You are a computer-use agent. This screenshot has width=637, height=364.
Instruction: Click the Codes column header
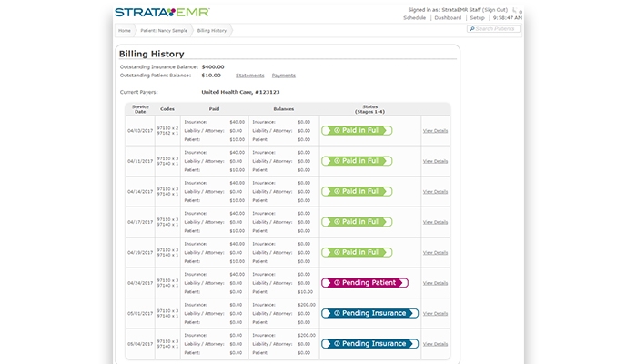pyautogui.click(x=167, y=109)
